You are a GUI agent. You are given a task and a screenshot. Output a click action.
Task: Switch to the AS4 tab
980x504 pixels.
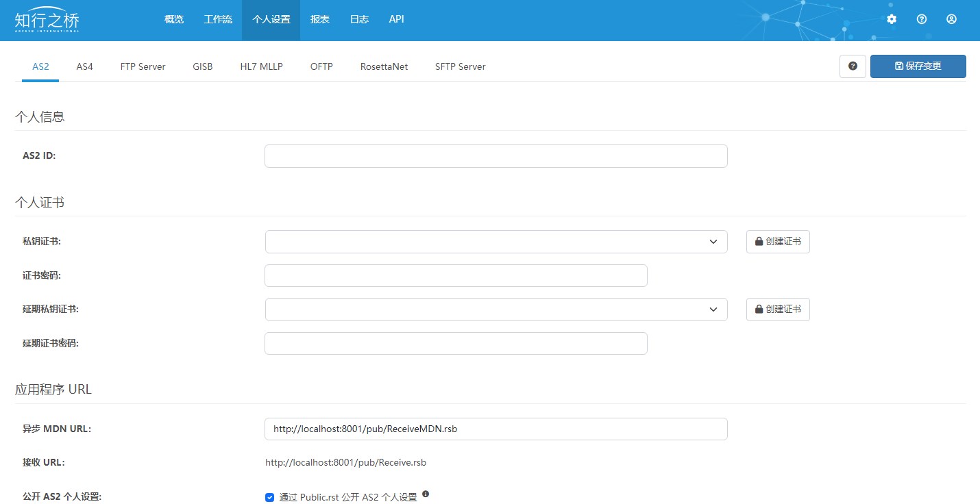click(x=84, y=66)
